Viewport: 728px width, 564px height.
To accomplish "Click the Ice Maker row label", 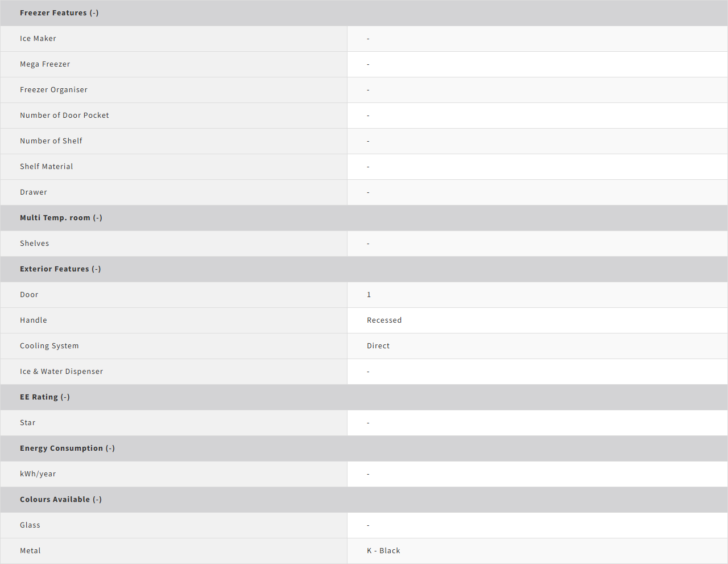I will pyautogui.click(x=38, y=39).
